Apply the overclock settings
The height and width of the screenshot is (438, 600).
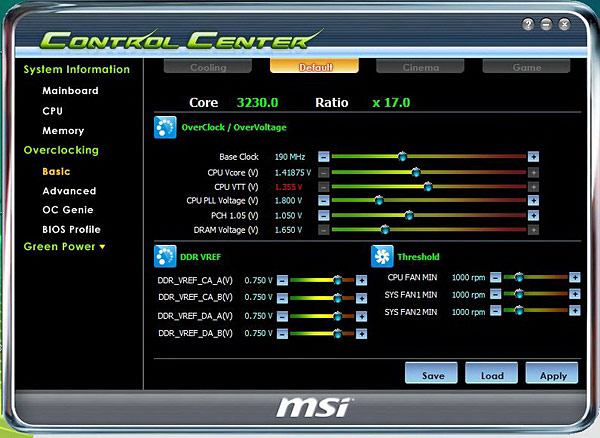tap(552, 373)
